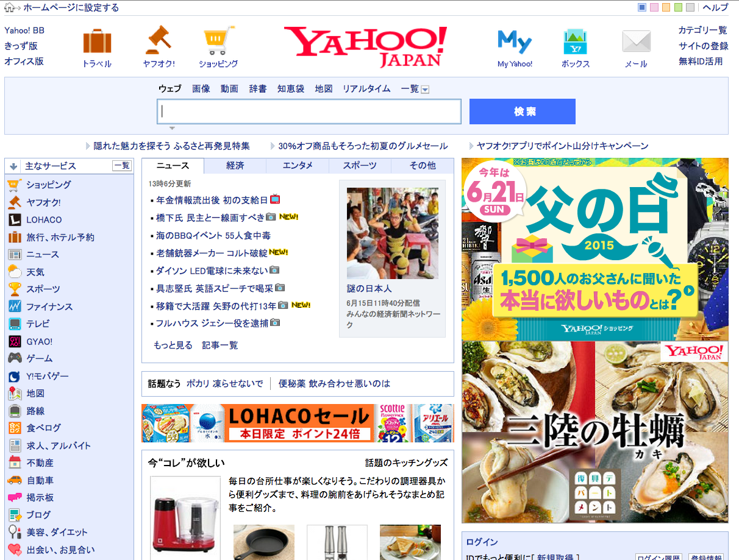Click the LOHACO icon in the sidebar

coord(15,219)
